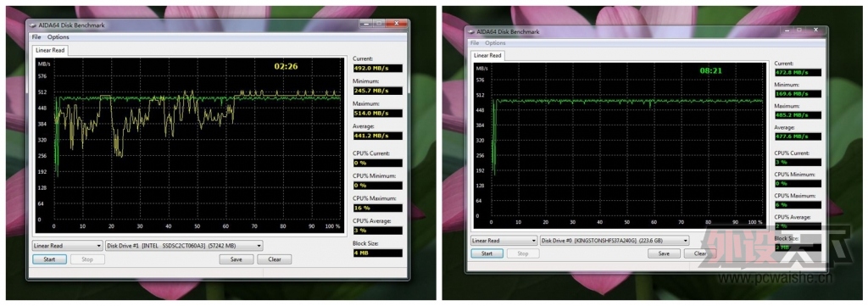Open Options menu in left AIDA64 window
Viewport: 868px width, 306px height.
(x=58, y=37)
